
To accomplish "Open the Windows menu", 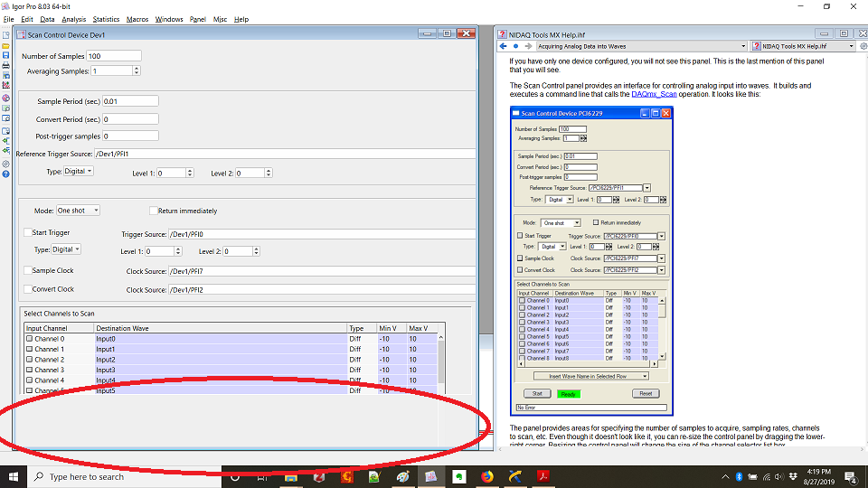I will pos(169,19).
